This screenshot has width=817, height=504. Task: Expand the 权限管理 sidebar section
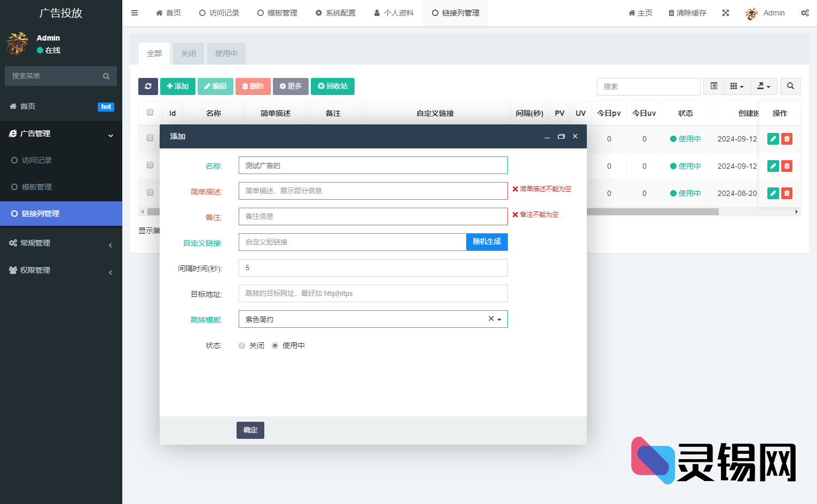pyautogui.click(x=61, y=270)
